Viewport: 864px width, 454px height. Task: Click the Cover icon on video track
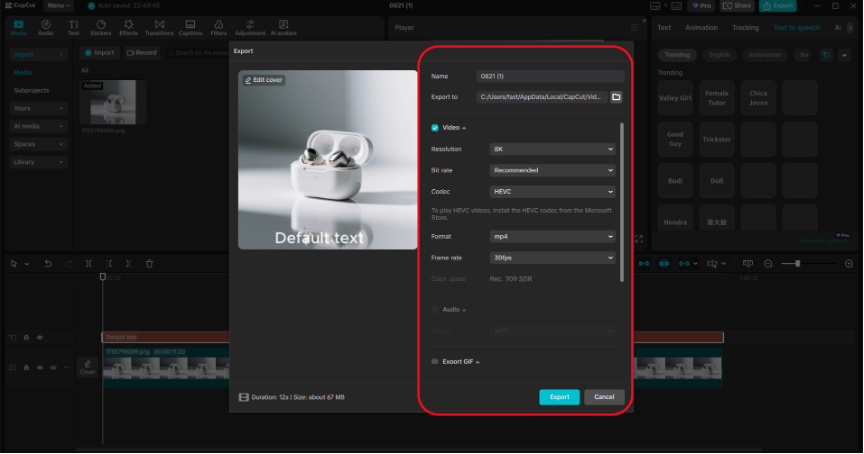88,367
